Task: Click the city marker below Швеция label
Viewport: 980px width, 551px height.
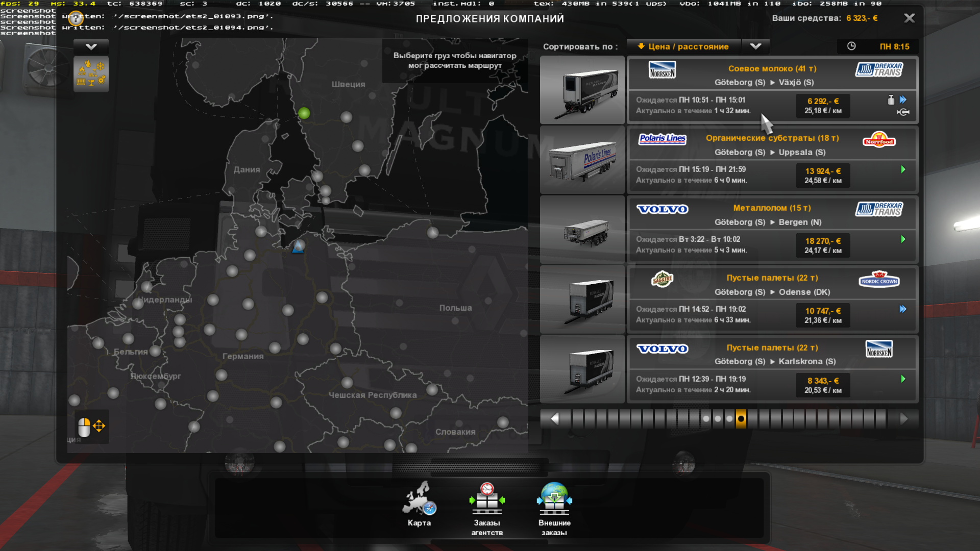Action: (347, 117)
